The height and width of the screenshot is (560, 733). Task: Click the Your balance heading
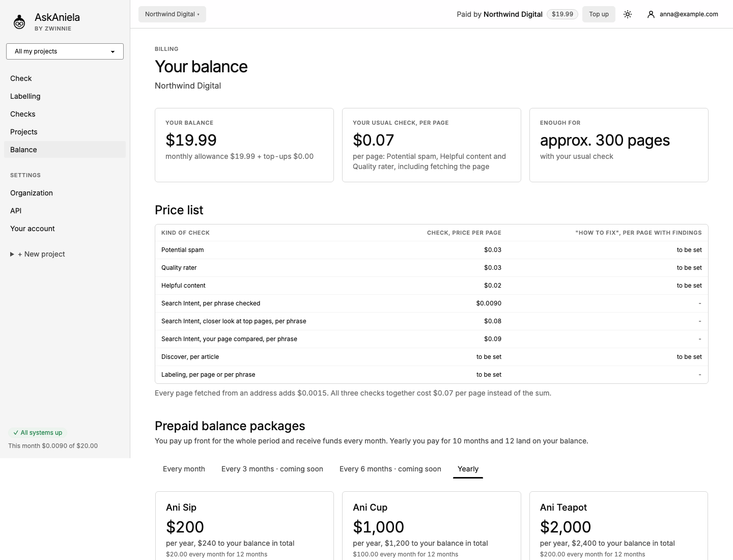click(201, 67)
